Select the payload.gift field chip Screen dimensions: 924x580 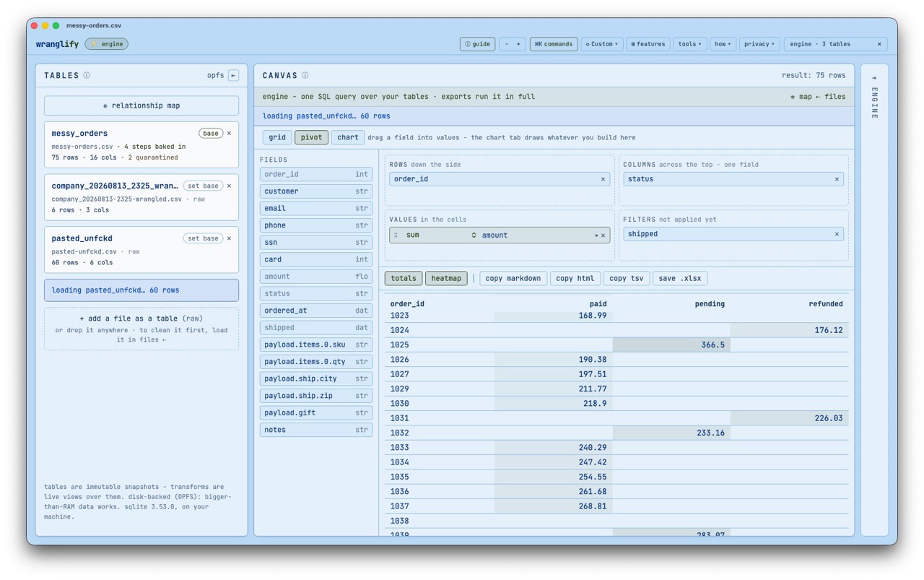pyautogui.click(x=316, y=413)
